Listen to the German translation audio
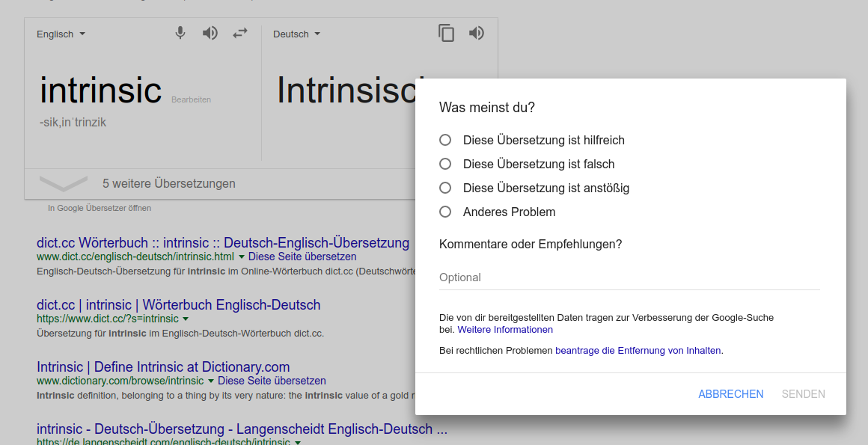The image size is (868, 445). tap(477, 33)
